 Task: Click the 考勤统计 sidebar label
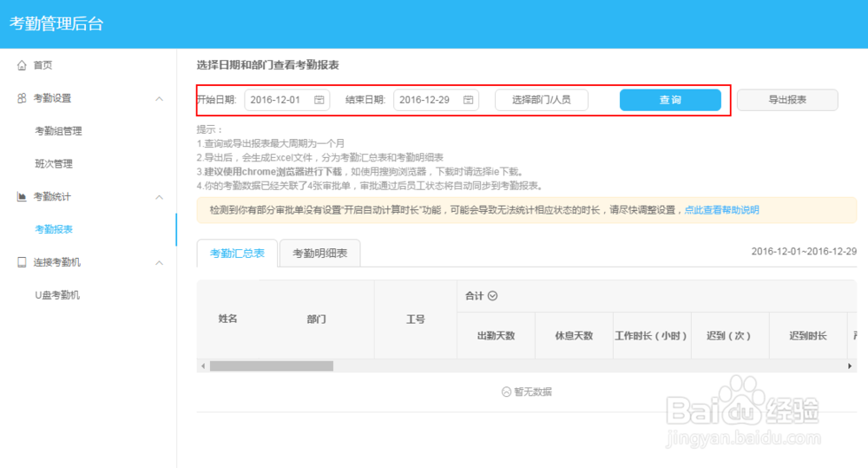[53, 196]
